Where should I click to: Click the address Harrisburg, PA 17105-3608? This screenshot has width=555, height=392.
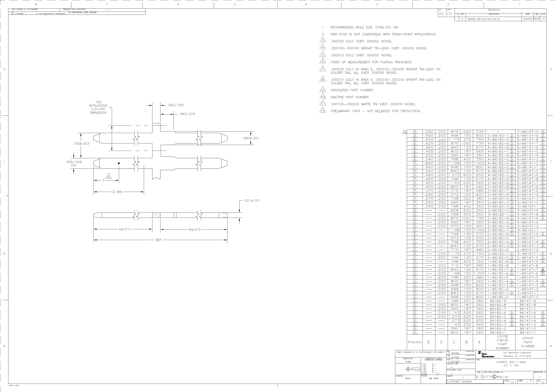(517, 356)
